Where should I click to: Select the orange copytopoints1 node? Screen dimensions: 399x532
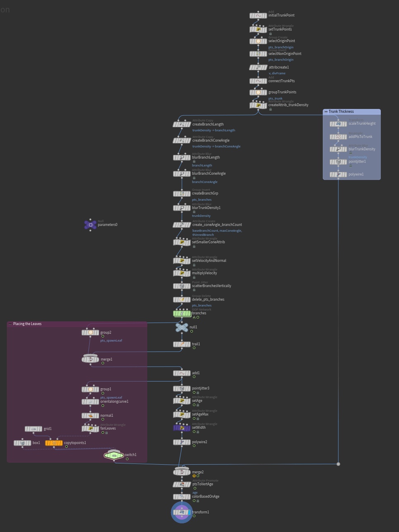pos(54,443)
